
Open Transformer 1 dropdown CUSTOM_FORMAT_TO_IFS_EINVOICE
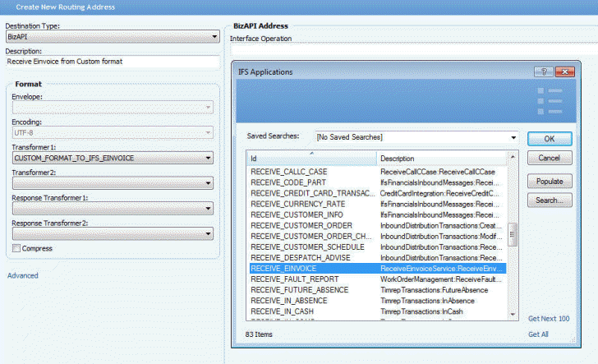click(113, 158)
